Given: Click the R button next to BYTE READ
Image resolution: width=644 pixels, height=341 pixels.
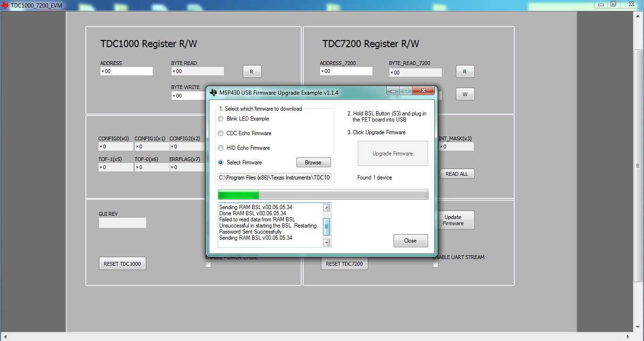Looking at the screenshot, I should pyautogui.click(x=252, y=71).
